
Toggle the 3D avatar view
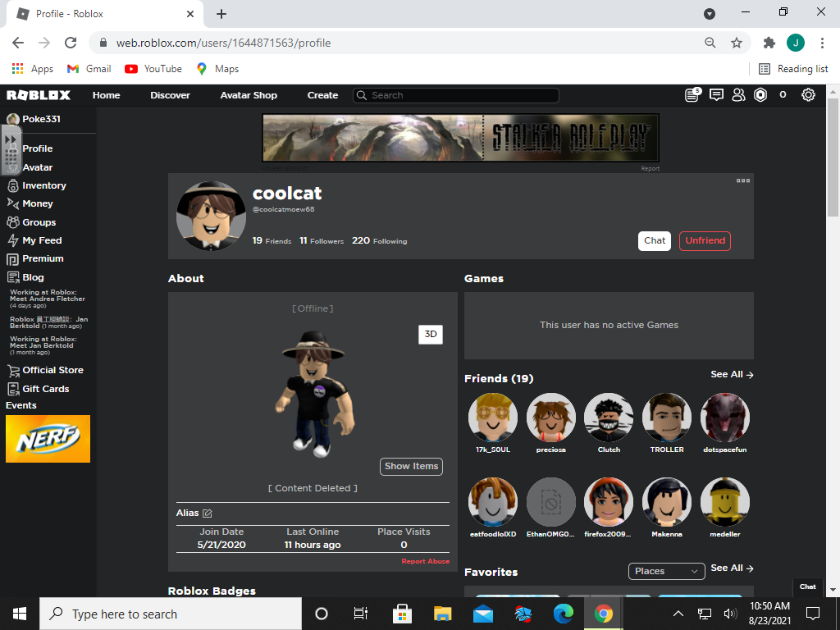[x=430, y=335]
